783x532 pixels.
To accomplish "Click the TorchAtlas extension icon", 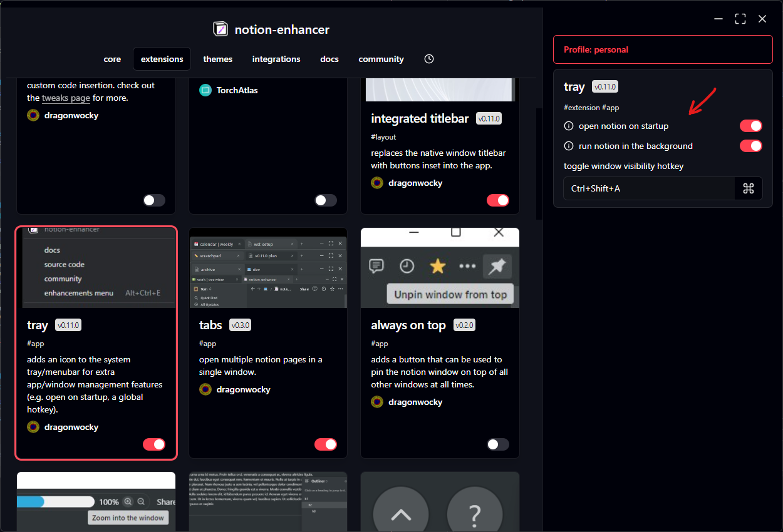I will pyautogui.click(x=205, y=90).
